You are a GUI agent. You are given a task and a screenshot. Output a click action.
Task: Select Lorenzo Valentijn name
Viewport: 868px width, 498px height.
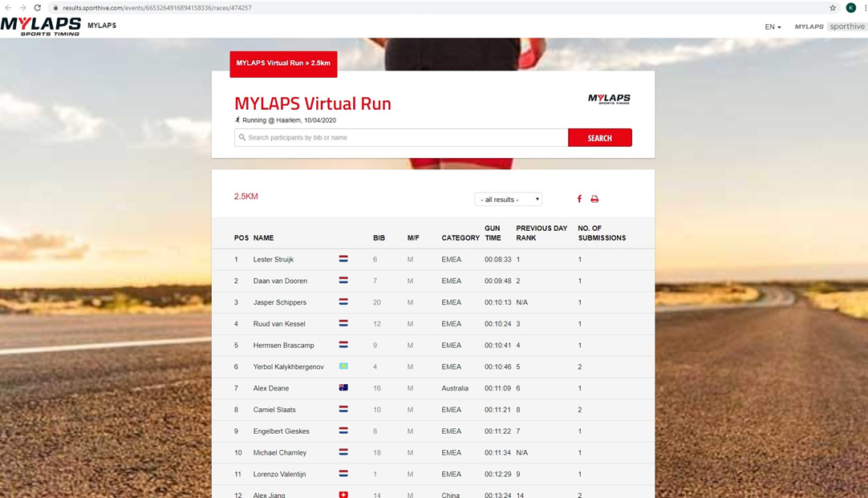pyautogui.click(x=279, y=474)
